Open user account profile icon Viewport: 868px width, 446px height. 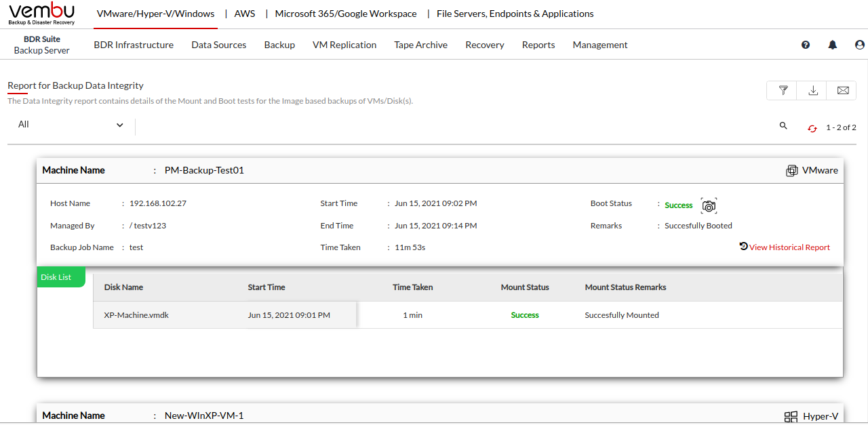[860, 45]
